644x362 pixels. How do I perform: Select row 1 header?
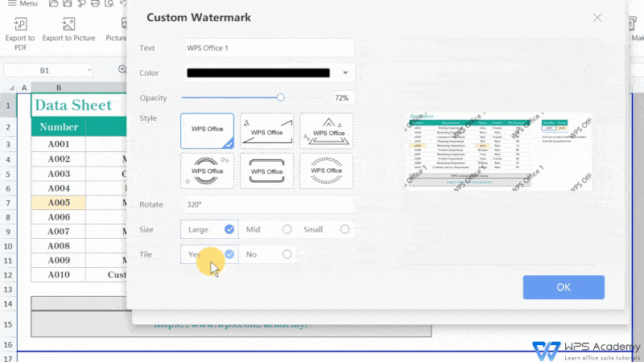[x=8, y=105]
